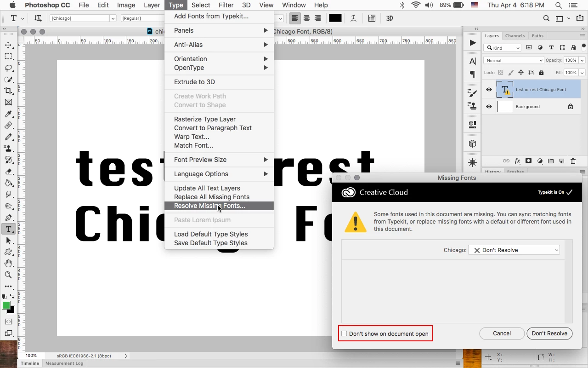The image size is (588, 368).
Task: Select the Healing Brush tool
Action: [x=8, y=126]
